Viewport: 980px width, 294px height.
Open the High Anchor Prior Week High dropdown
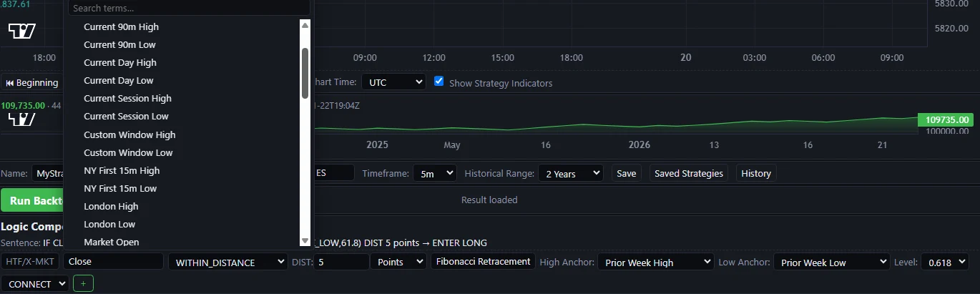tap(655, 262)
